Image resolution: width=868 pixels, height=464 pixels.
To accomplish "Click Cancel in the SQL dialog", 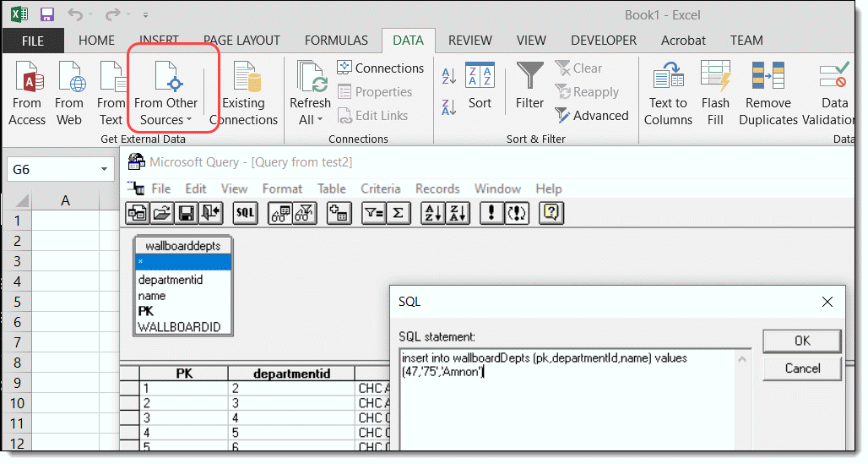I will (x=802, y=368).
